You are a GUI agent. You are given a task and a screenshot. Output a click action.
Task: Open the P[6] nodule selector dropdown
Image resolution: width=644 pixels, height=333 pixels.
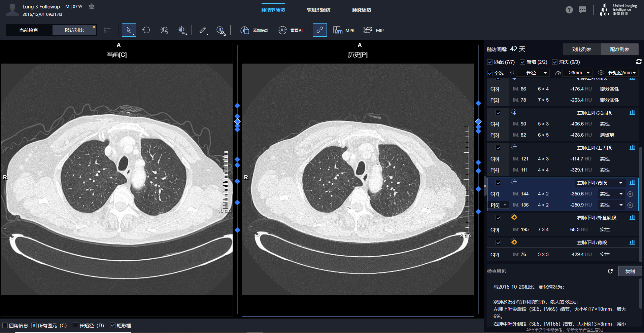click(x=499, y=205)
